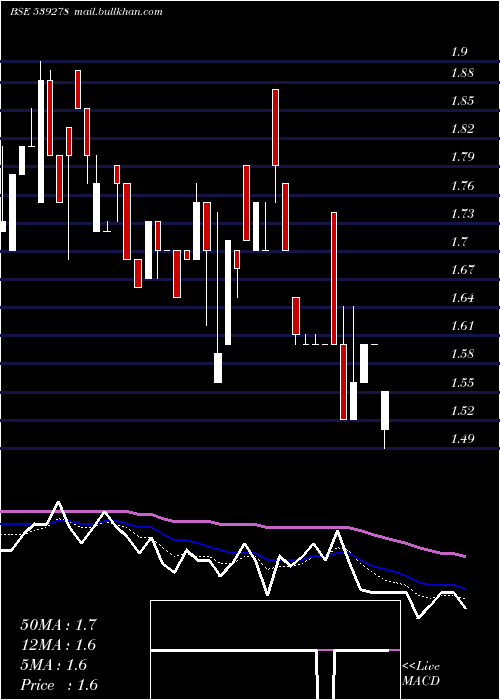Viewport: 500px width, 700px height.
Task: Click the 1.67 price level label
Action: pos(462,270)
